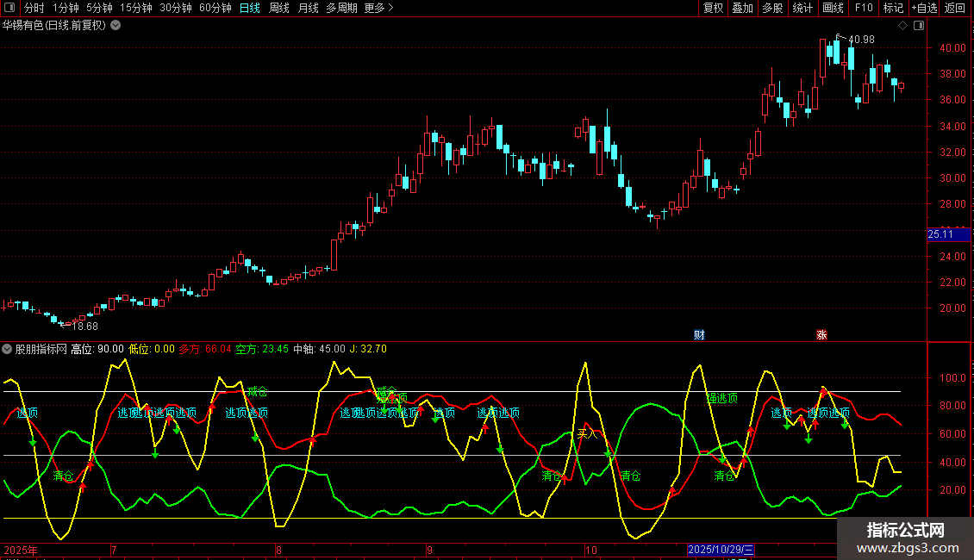Click the 2025年 label on the time axis
The image size is (974, 560).
click(x=21, y=550)
